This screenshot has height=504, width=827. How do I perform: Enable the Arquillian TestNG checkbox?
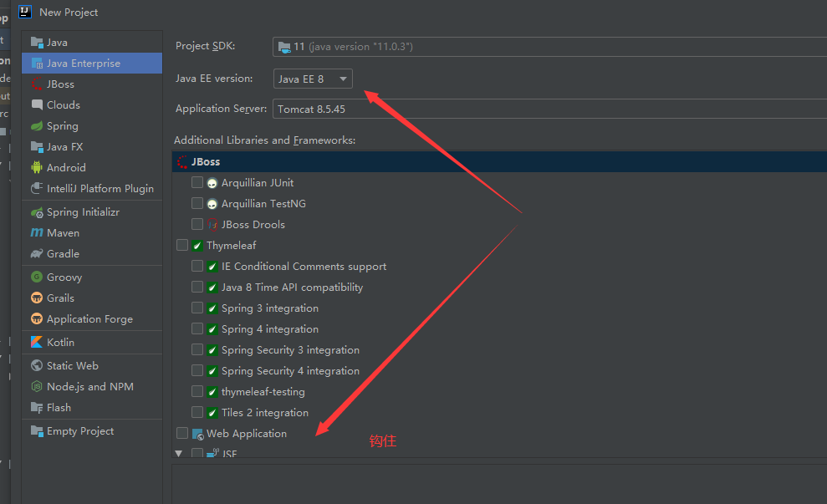pyautogui.click(x=197, y=203)
